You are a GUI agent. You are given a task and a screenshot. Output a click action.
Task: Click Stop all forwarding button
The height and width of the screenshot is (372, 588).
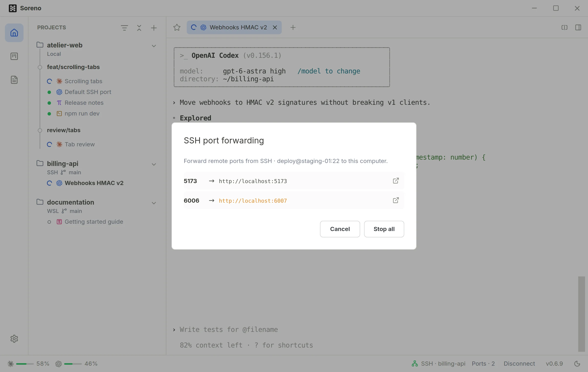(384, 229)
